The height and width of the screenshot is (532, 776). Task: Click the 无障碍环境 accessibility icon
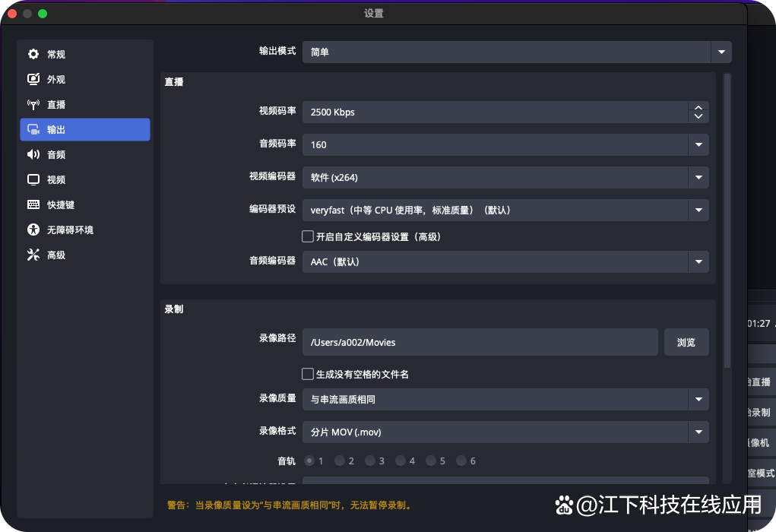point(33,230)
